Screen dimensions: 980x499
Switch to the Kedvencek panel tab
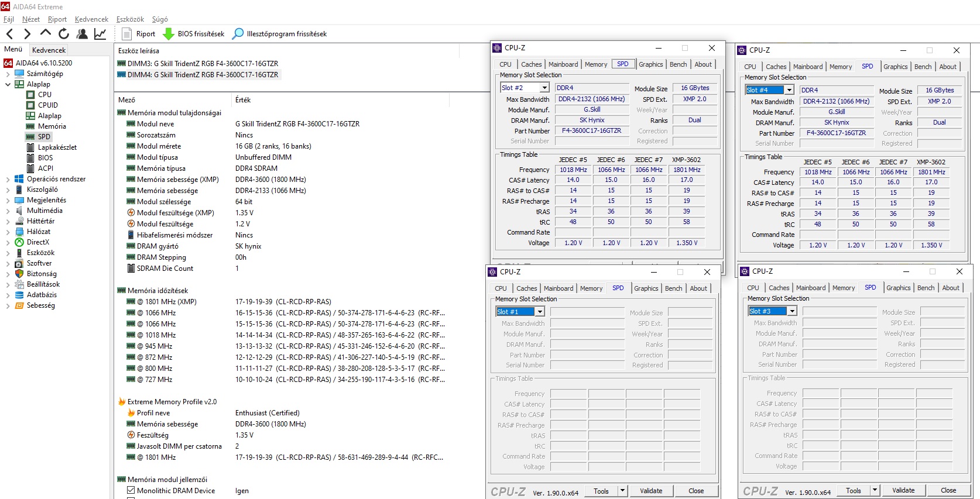[49, 50]
